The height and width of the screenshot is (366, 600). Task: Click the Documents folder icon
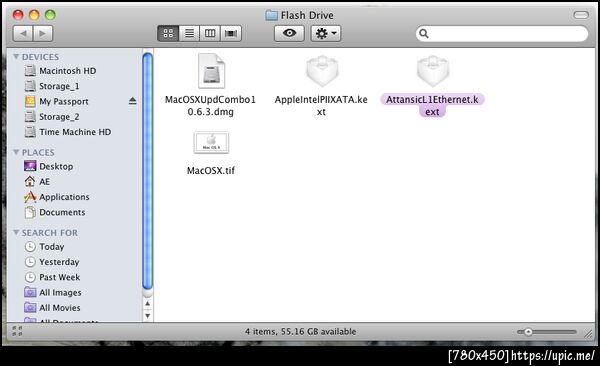(30, 212)
